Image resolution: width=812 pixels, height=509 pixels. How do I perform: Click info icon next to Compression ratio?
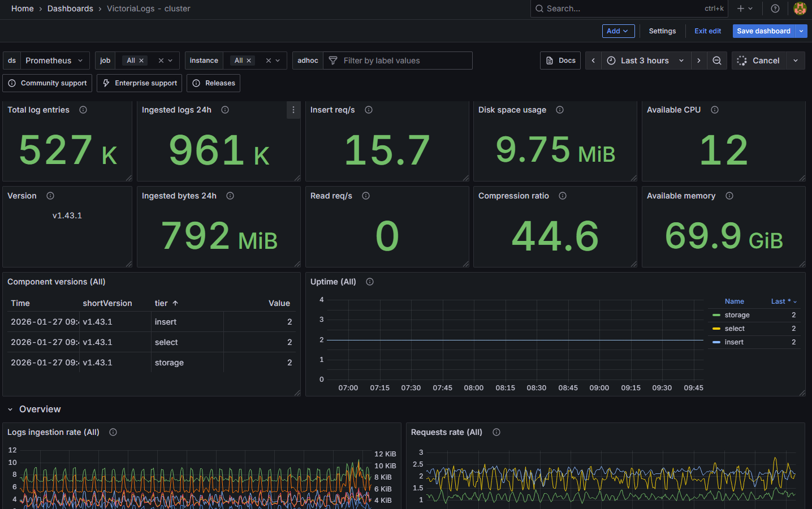[x=563, y=196]
